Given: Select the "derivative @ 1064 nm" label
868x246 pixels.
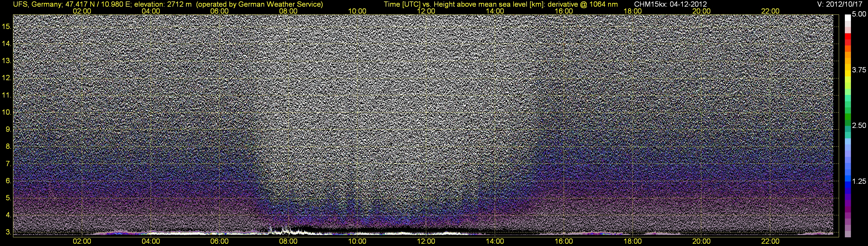Looking at the screenshot, I should [x=583, y=4].
